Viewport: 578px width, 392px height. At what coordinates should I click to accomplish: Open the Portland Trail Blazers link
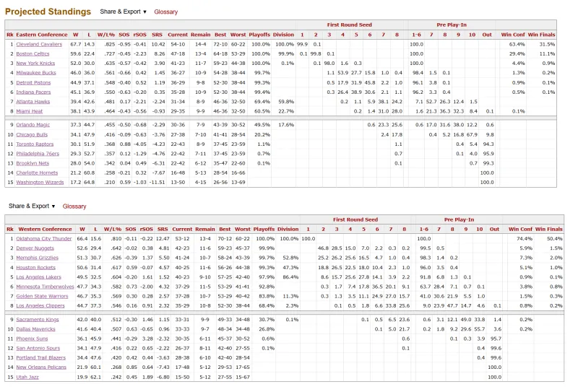[x=41, y=358]
